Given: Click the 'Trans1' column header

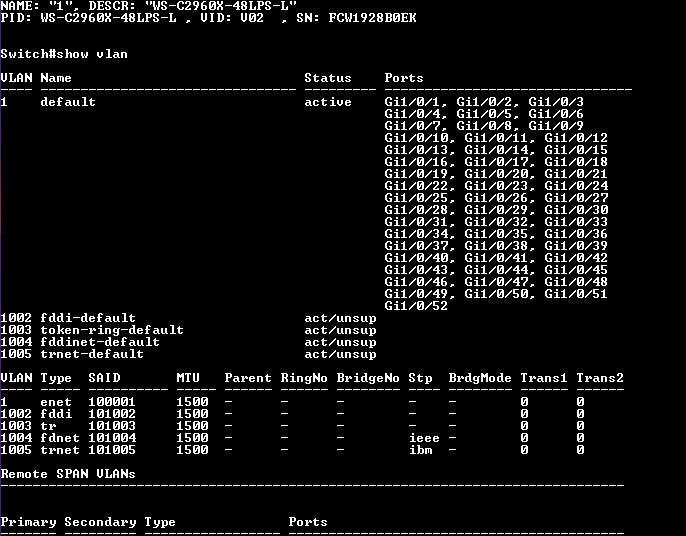Looking at the screenshot, I should pyautogui.click(x=544, y=378).
